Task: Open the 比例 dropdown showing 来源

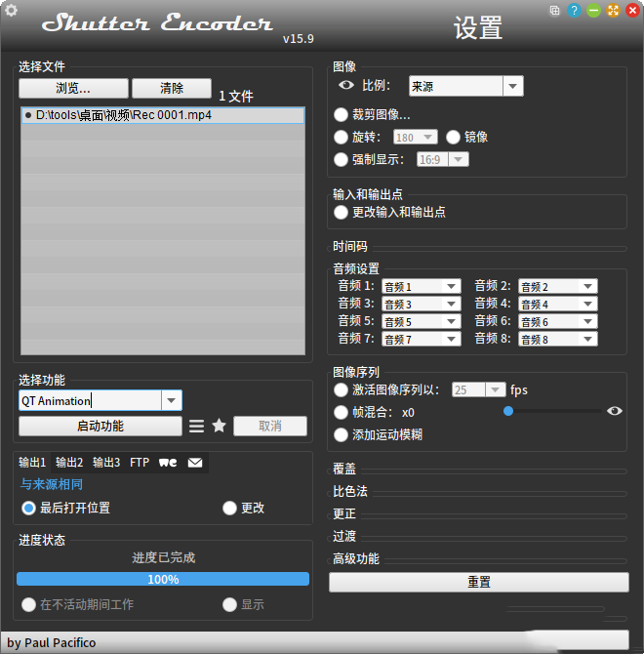Action: point(466,86)
